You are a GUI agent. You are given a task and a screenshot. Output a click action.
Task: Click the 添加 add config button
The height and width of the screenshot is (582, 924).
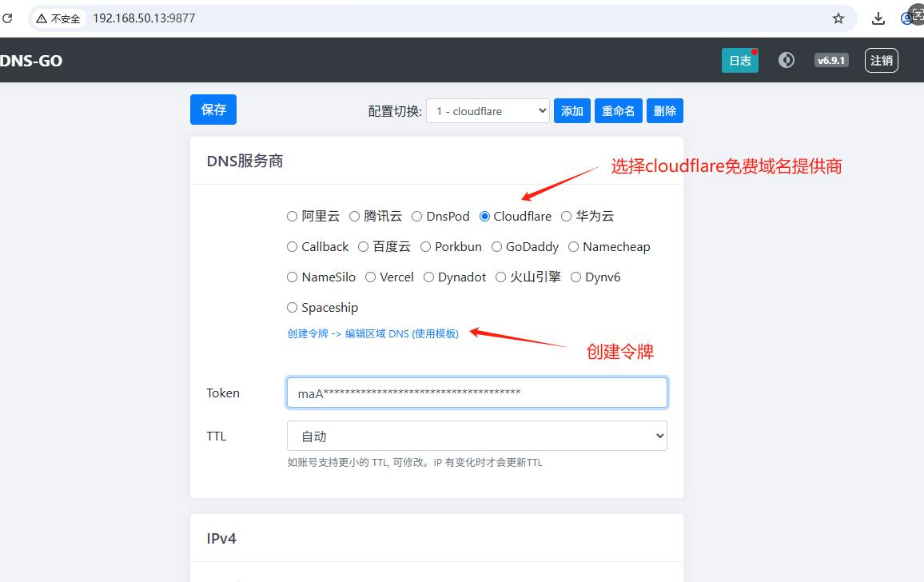pyautogui.click(x=572, y=111)
